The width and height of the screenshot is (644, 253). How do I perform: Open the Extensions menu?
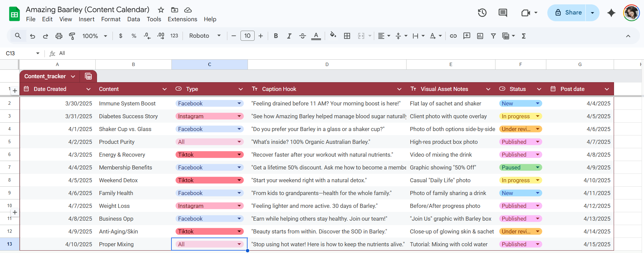(x=183, y=19)
